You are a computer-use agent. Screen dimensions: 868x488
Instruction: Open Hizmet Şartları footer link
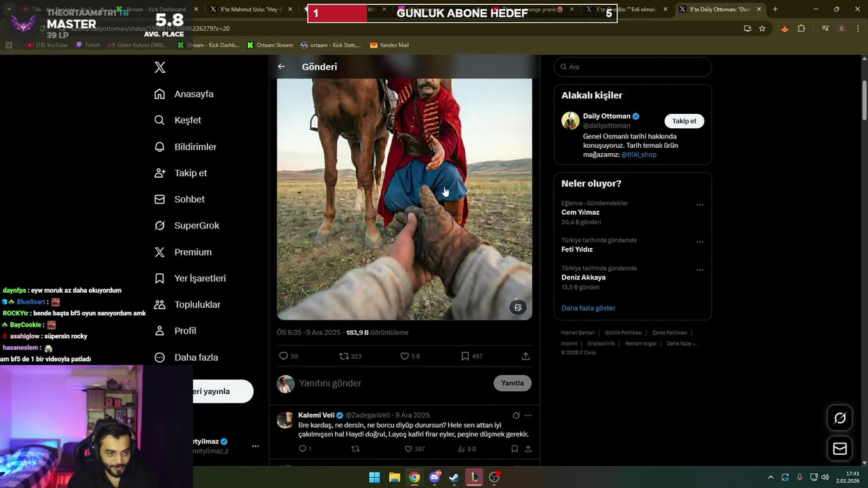pyautogui.click(x=578, y=333)
